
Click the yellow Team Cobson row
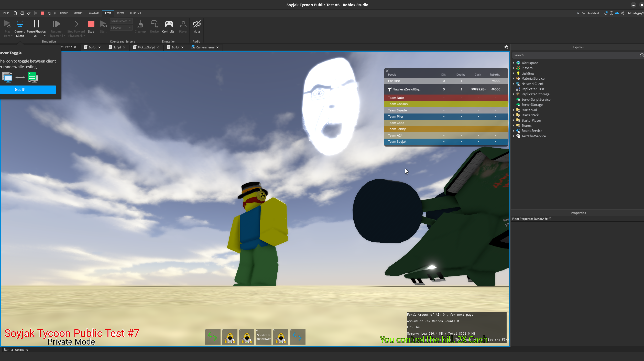(446, 104)
